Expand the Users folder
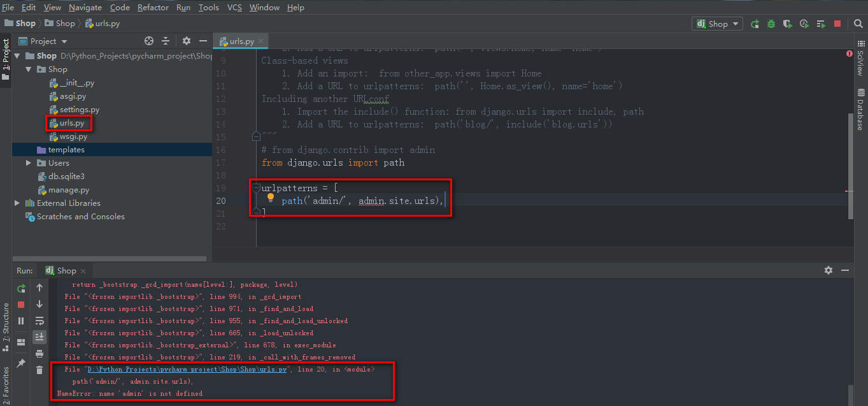This screenshot has height=406, width=868. (x=28, y=163)
